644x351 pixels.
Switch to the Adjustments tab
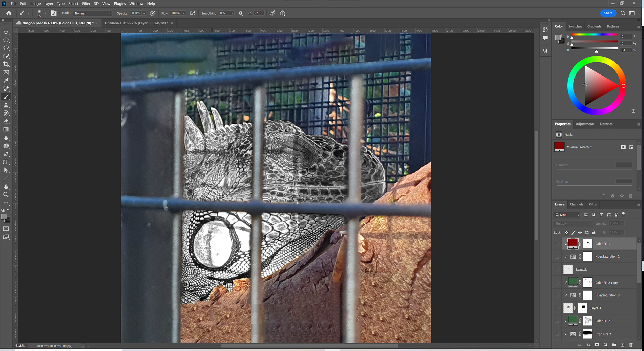pos(585,124)
